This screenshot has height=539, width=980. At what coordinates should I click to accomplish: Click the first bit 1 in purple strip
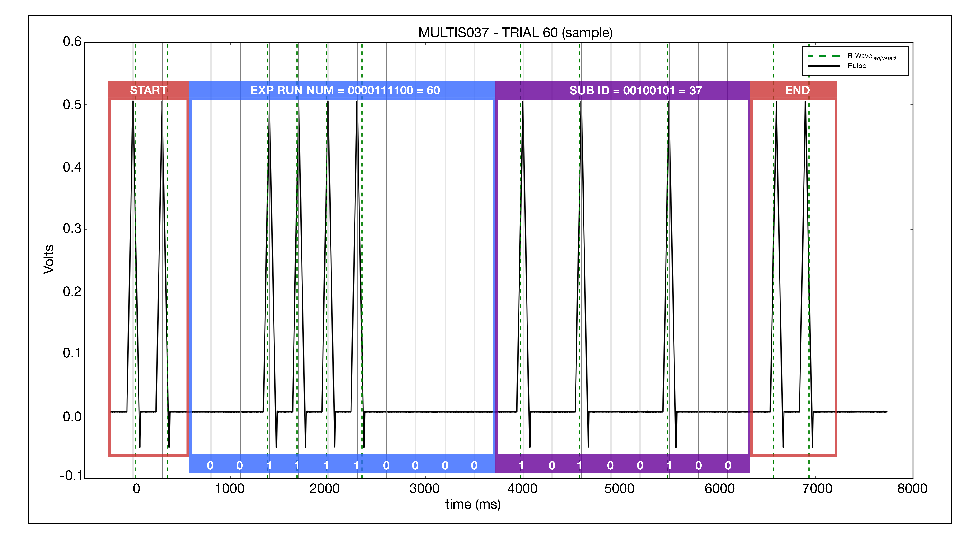pyautogui.click(x=521, y=466)
